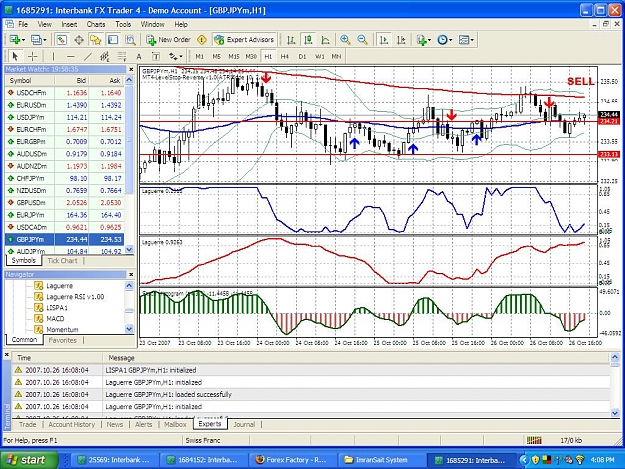Select the M15 timeframe
This screenshot has height=469, width=625.
234,57
